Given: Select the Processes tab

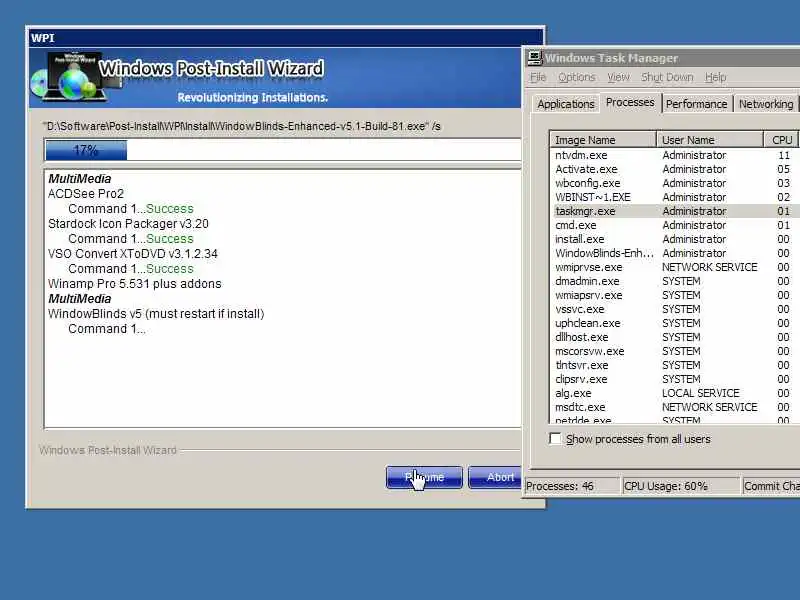Looking at the screenshot, I should (x=630, y=102).
